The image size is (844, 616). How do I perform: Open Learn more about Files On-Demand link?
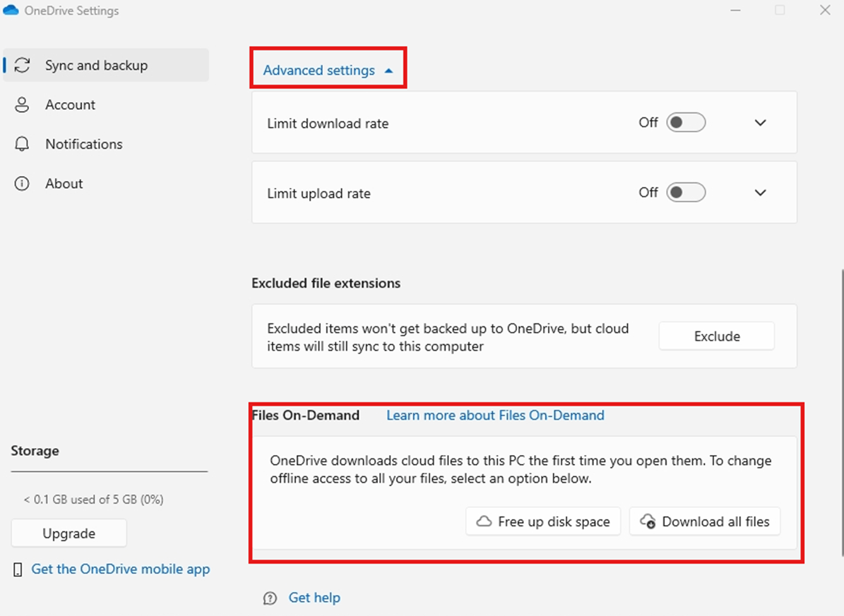coord(496,415)
